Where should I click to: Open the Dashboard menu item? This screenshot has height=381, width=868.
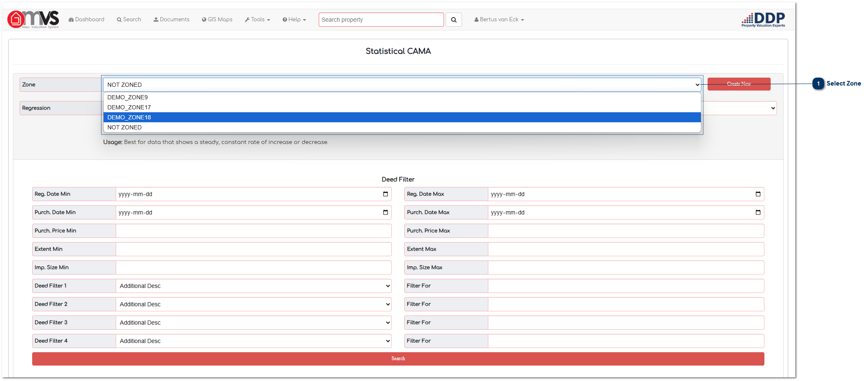click(86, 20)
